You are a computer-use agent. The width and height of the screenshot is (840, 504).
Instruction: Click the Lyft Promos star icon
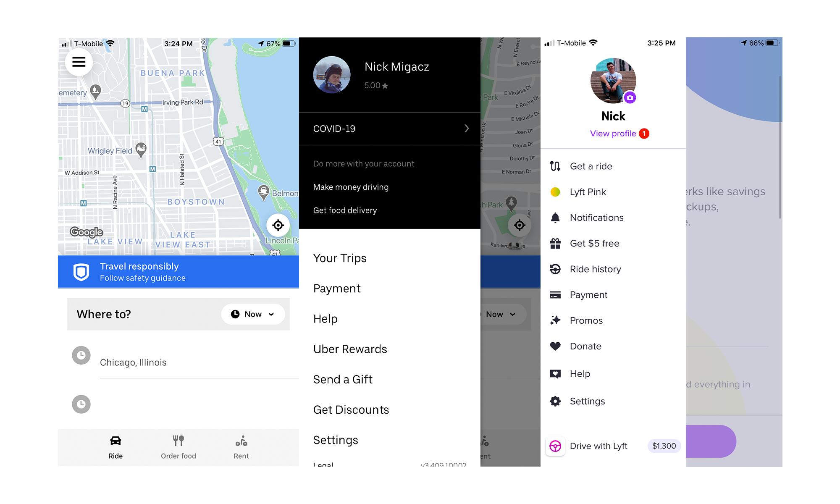(554, 320)
